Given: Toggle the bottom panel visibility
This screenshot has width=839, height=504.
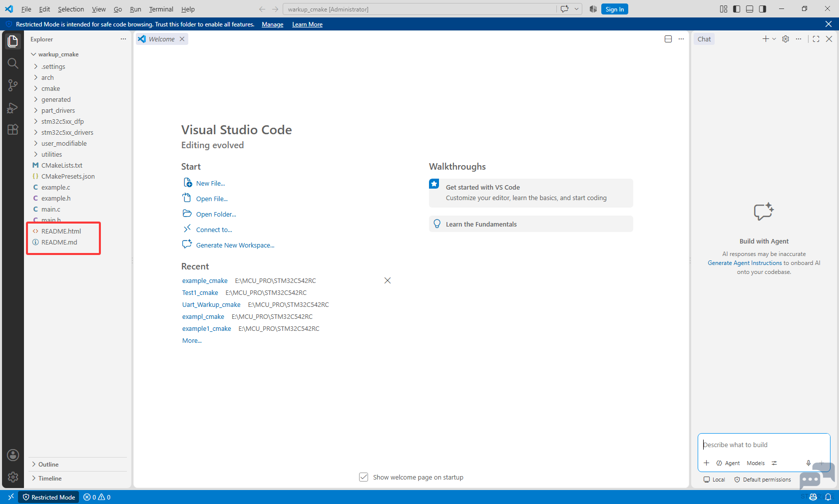Looking at the screenshot, I should [x=750, y=9].
